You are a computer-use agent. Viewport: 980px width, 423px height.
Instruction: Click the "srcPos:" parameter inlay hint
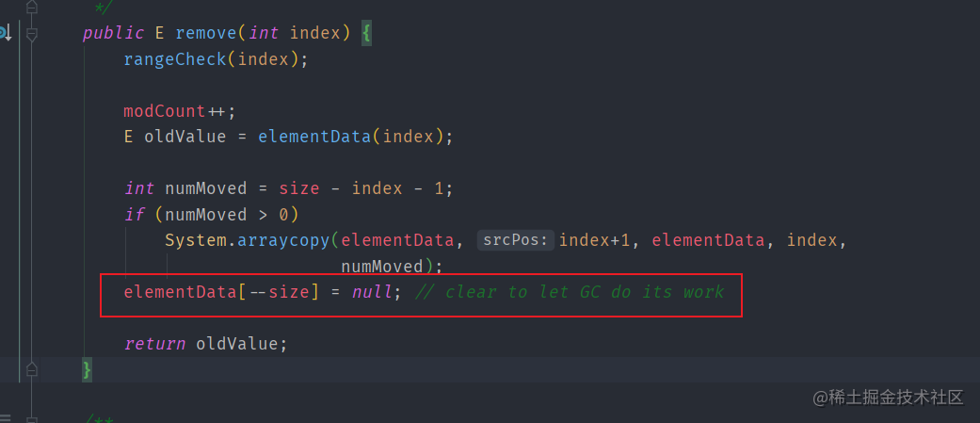[516, 240]
